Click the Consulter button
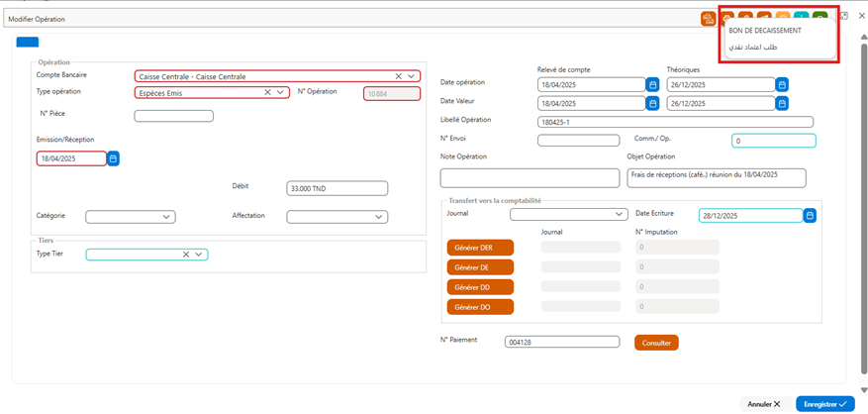Image resolution: width=868 pixels, height=414 pixels. (x=656, y=343)
